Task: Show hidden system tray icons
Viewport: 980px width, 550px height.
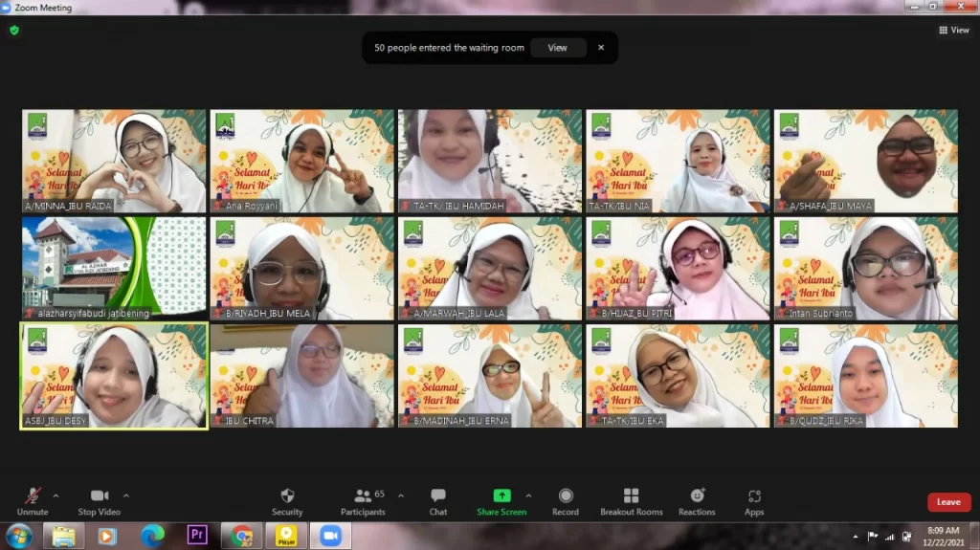Action: click(x=855, y=537)
